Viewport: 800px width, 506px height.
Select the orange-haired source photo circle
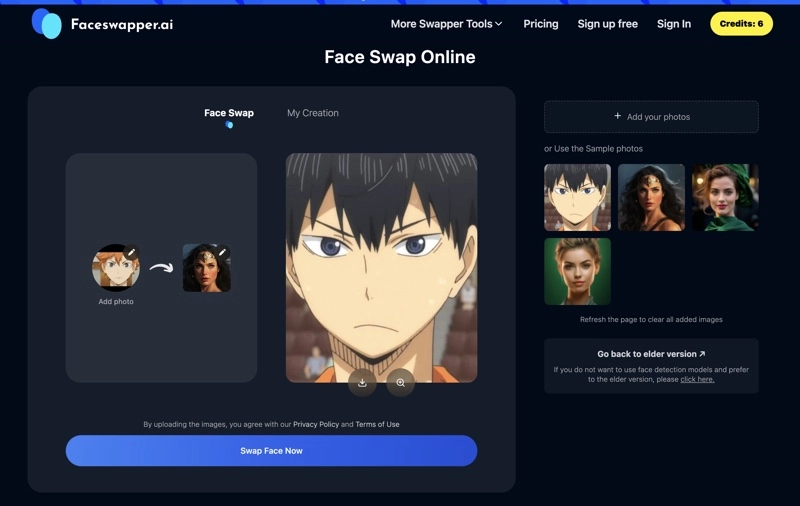coord(115,268)
